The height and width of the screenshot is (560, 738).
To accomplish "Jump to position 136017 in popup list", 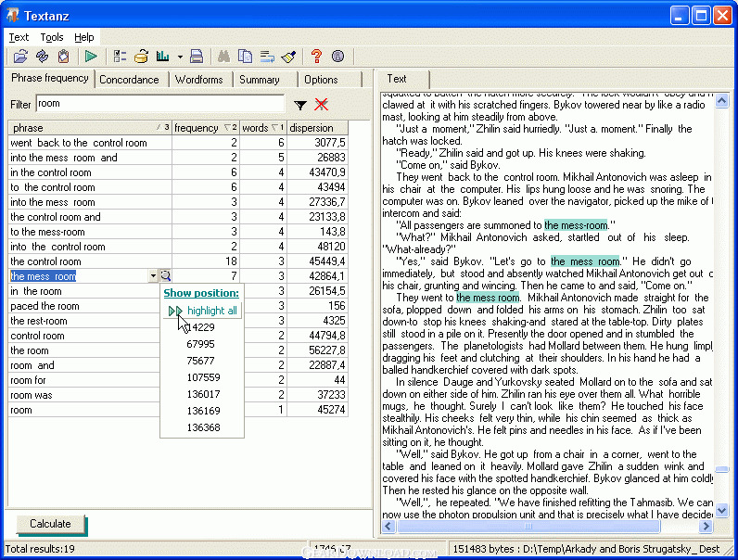I will coord(203,394).
